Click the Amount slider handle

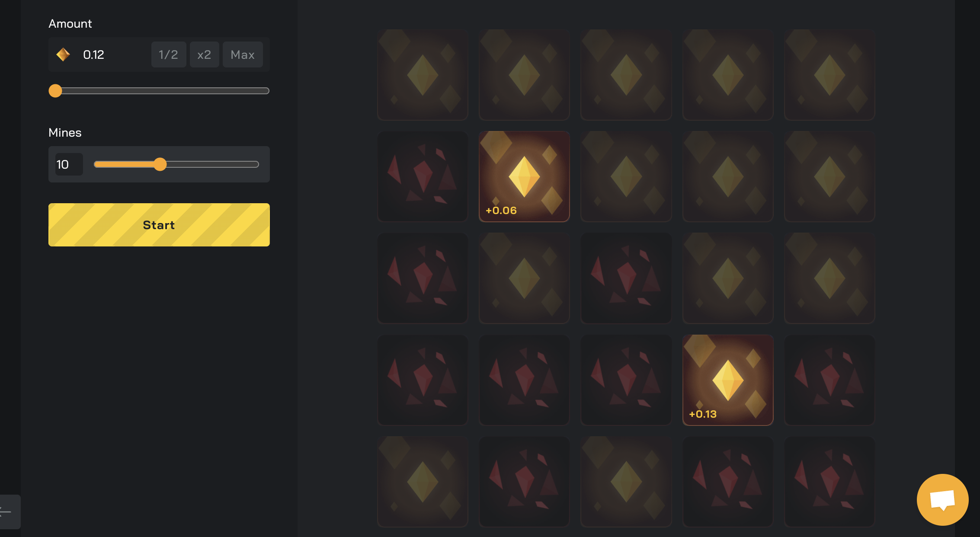pos(55,91)
